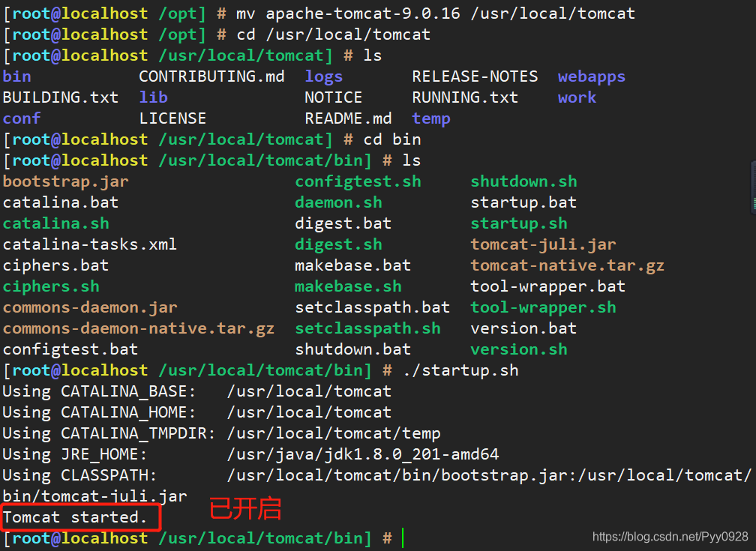Viewport: 756px width, 551px height.
Task: Click the green digest.sh file name
Action: [x=338, y=245]
